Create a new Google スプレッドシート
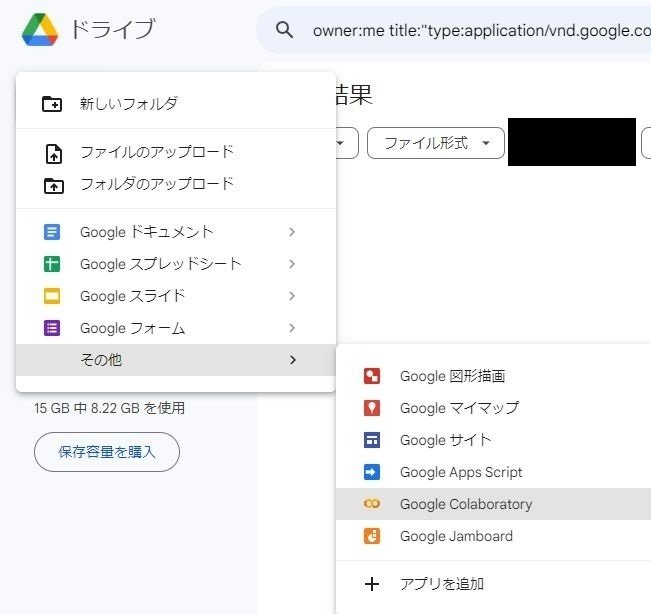This screenshot has width=651, height=614. 176,264
